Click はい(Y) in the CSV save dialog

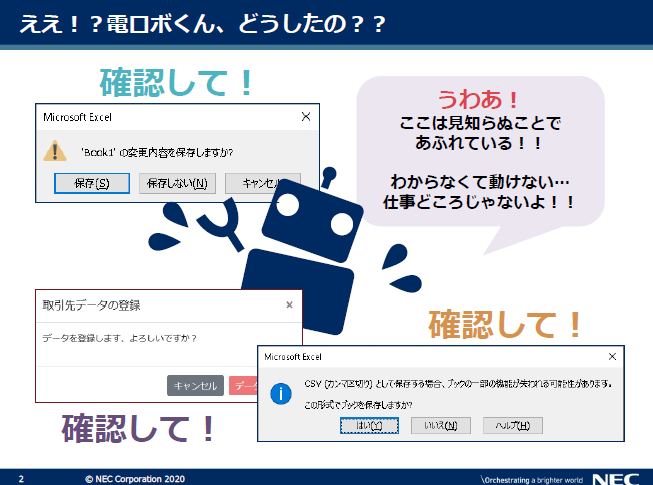369,425
